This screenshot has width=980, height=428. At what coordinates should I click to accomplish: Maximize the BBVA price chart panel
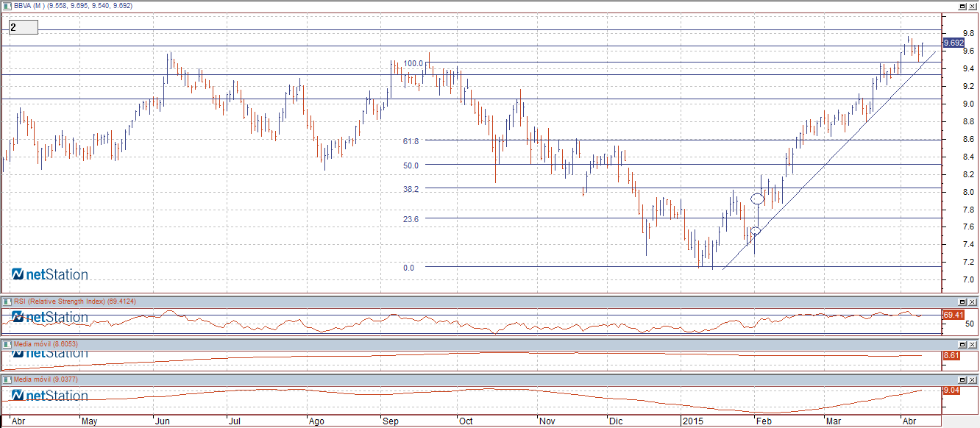coord(962,5)
